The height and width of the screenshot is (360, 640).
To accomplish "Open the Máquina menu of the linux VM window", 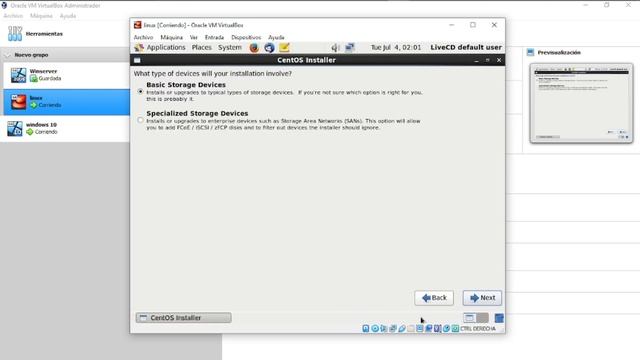I will click(171, 37).
